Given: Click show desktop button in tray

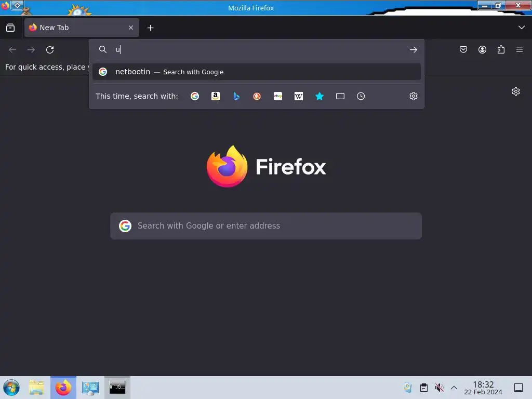Looking at the screenshot, I should (x=518, y=388).
